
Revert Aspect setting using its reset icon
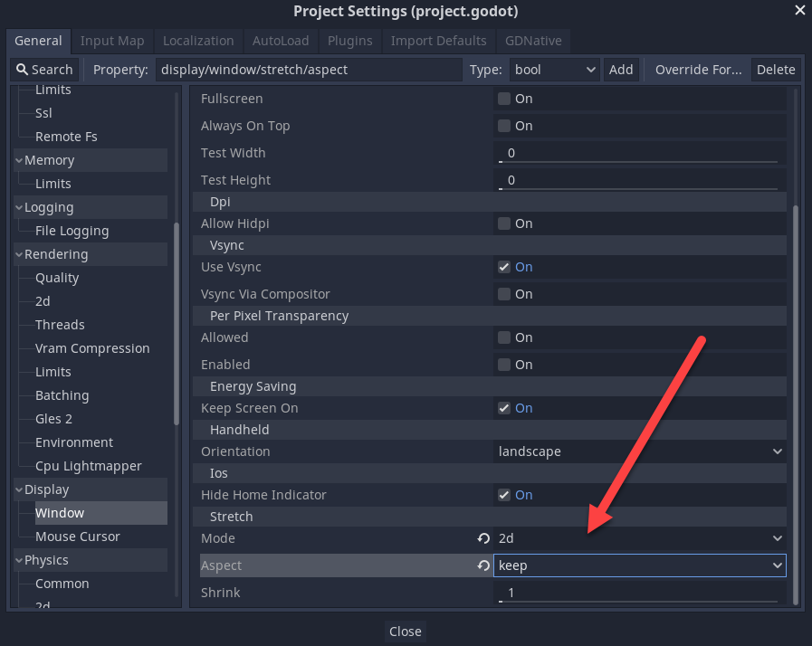[482, 565]
